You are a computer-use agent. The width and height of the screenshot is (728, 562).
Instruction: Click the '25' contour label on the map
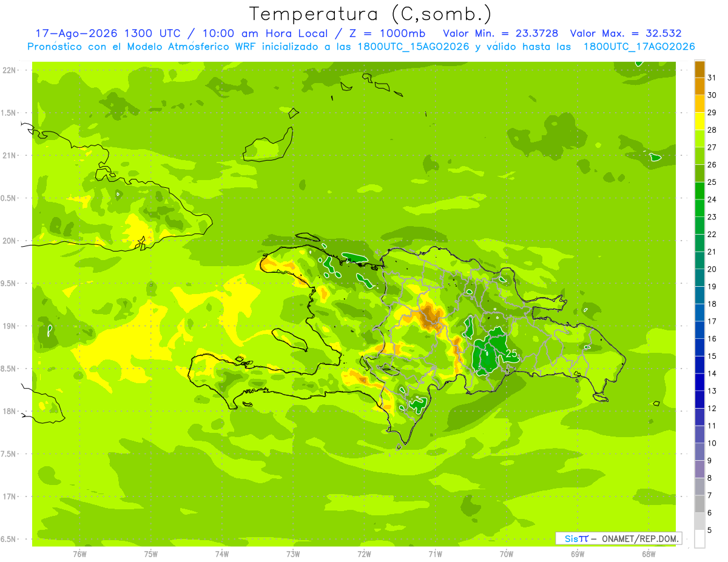[x=511, y=353]
